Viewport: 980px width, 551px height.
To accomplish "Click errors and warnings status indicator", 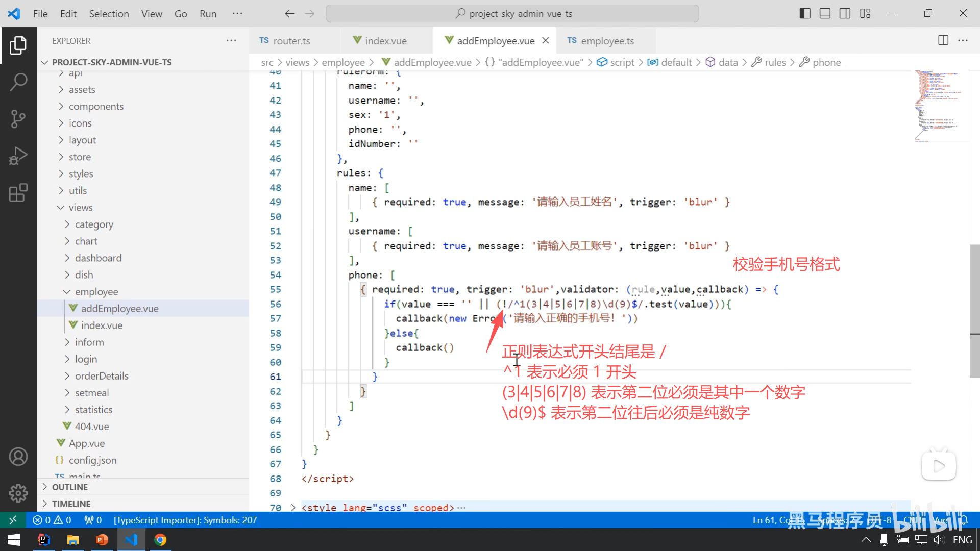I will (x=52, y=520).
